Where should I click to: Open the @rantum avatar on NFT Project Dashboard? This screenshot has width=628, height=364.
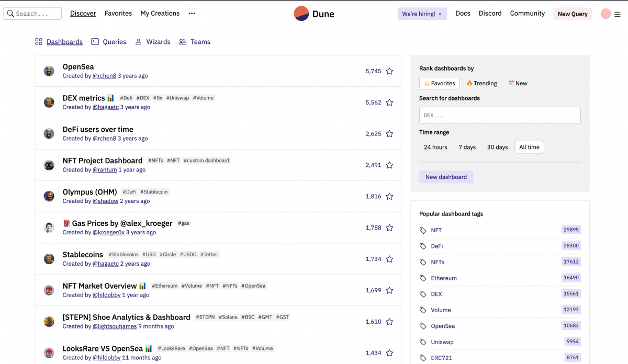tap(49, 165)
